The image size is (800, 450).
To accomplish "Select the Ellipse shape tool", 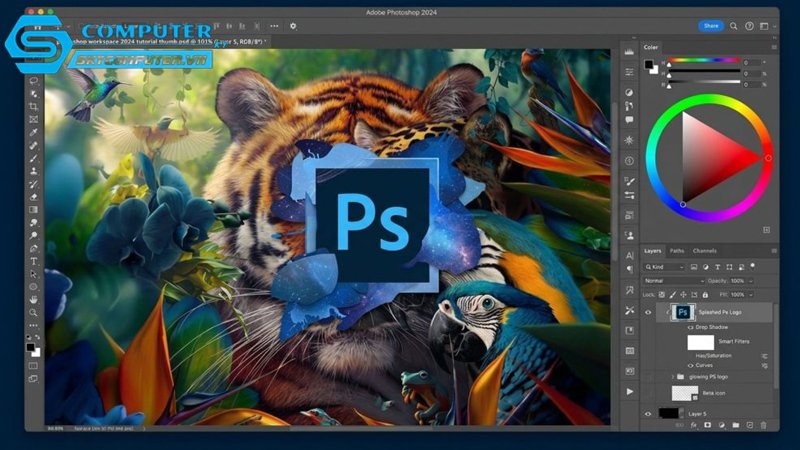I will coord(34,287).
